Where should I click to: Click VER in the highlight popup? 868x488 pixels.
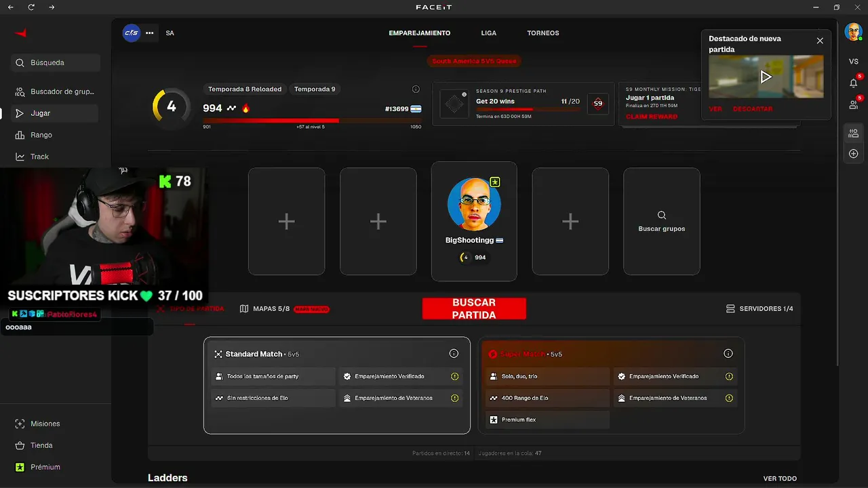(715, 109)
